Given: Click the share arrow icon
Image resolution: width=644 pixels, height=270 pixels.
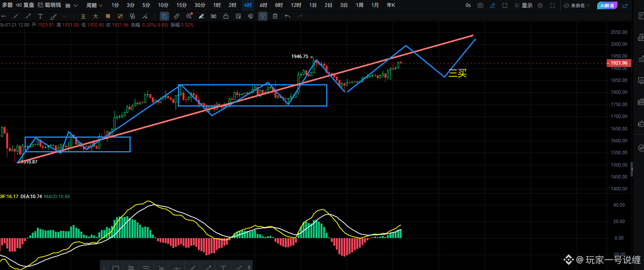Looking at the screenshot, I should coord(625,5).
